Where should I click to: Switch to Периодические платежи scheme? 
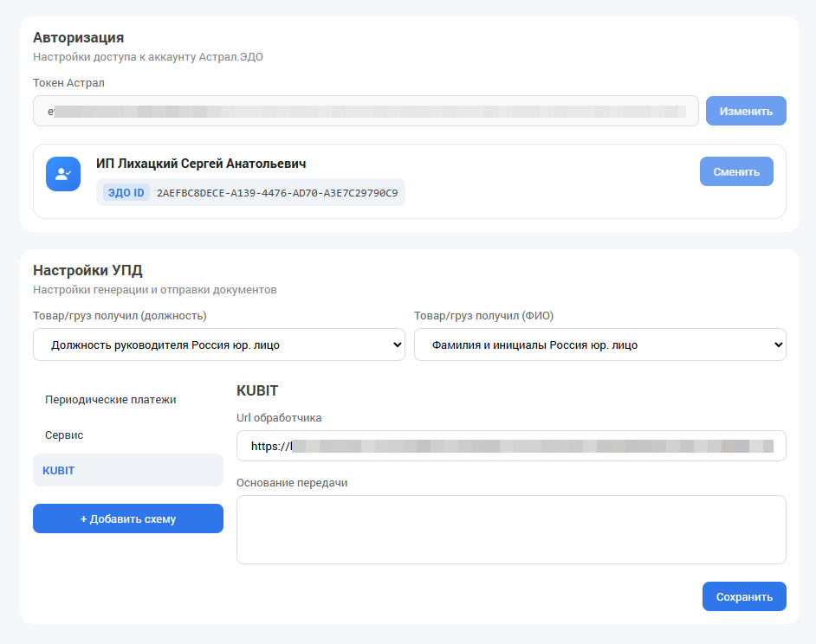point(111,400)
